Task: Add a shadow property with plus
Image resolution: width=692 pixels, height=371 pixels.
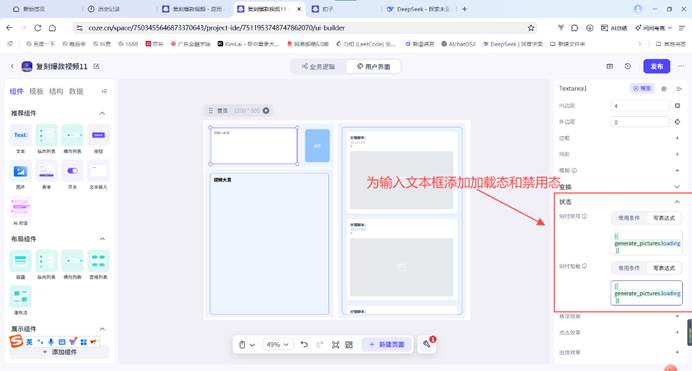Action: [x=677, y=154]
